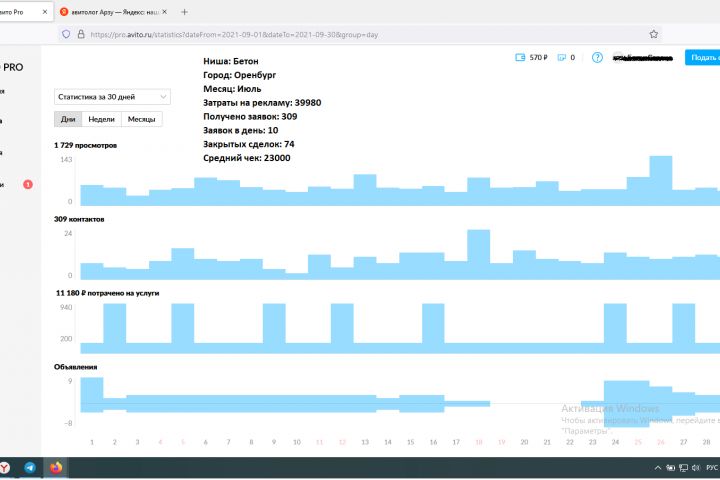720x480 pixels.
Task: Click day 13 label on the date axis
Action: [x=365, y=442]
